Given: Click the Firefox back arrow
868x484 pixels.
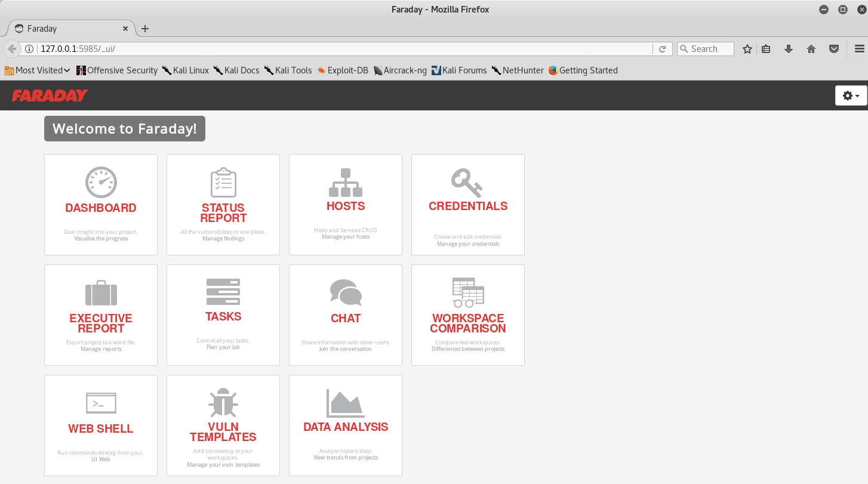Looking at the screenshot, I should [12, 49].
